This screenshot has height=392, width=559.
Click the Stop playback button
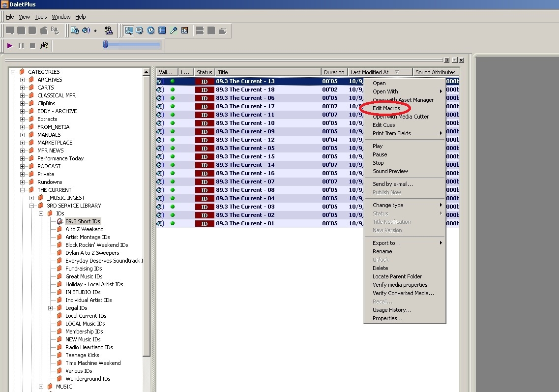click(x=32, y=46)
